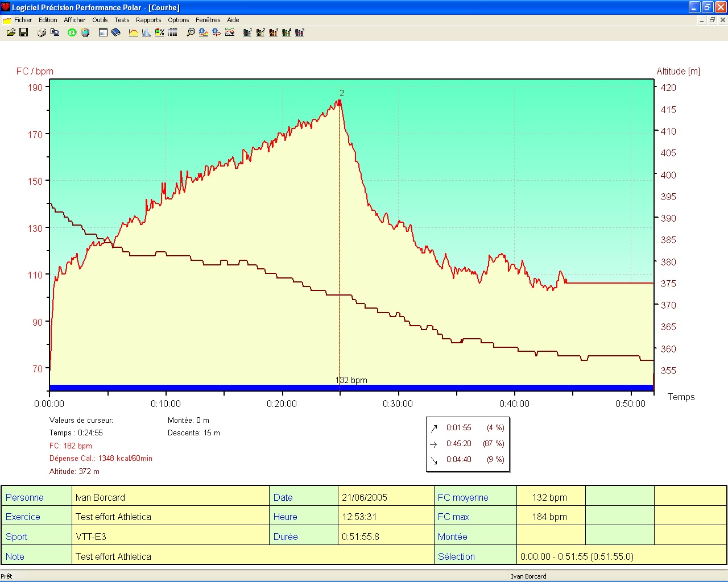Select bar chart icon numbered 5

tap(300, 32)
